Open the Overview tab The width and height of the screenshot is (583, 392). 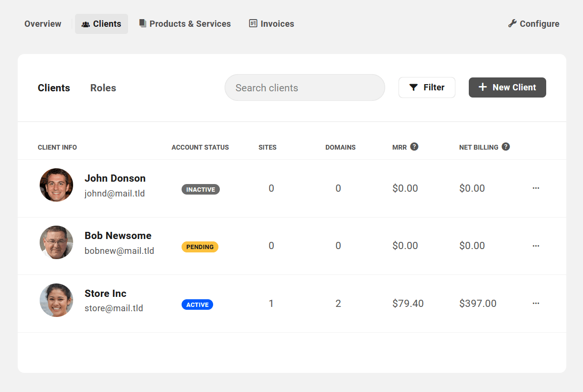(x=43, y=24)
